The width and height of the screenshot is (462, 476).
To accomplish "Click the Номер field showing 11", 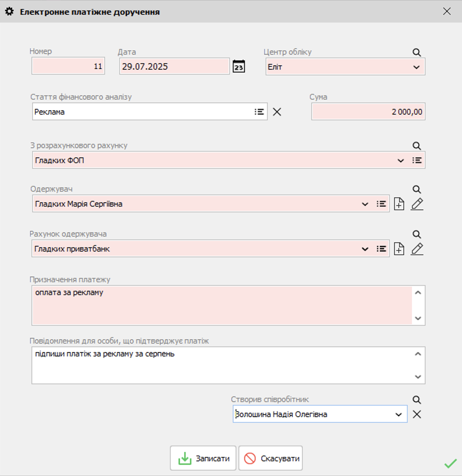I will [x=68, y=66].
